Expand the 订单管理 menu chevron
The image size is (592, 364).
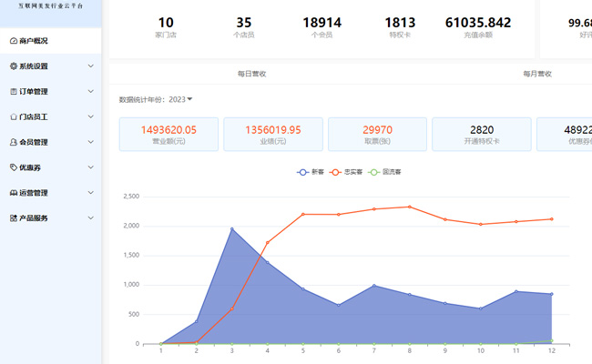click(90, 91)
